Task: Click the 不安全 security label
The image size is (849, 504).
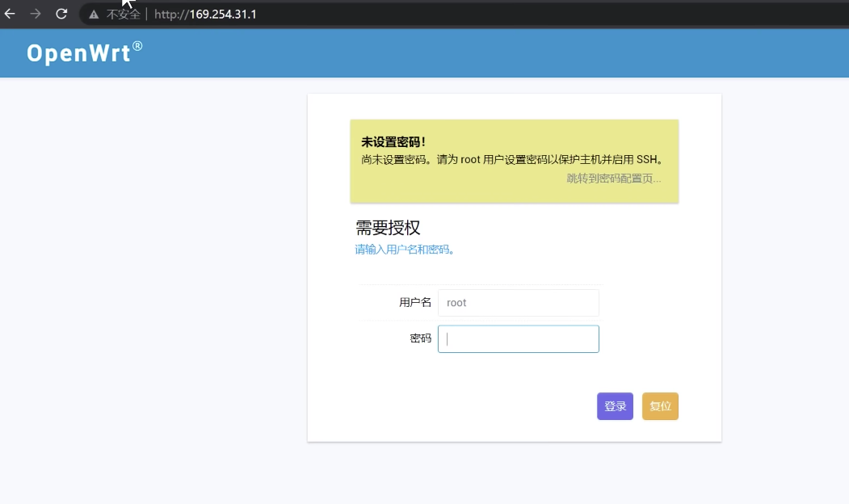Action: click(x=124, y=15)
